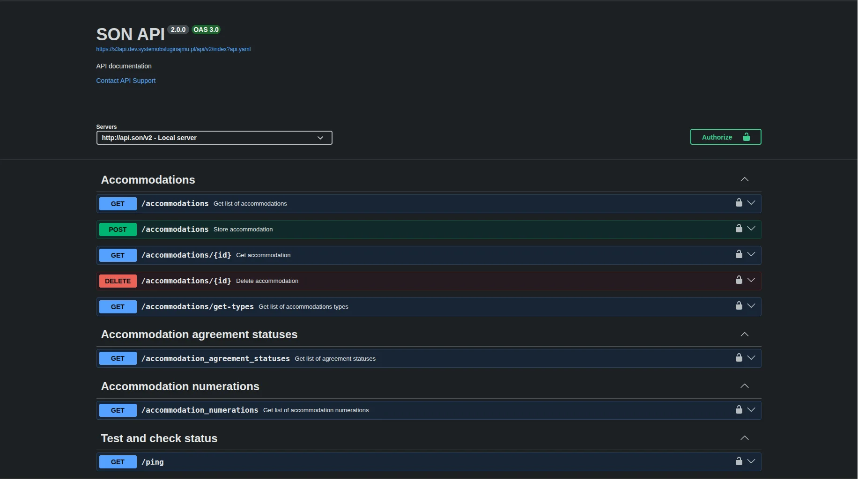Click lock icon on DELETE /accommodations/{id} row
This screenshot has height=504, width=858.
[x=739, y=280]
